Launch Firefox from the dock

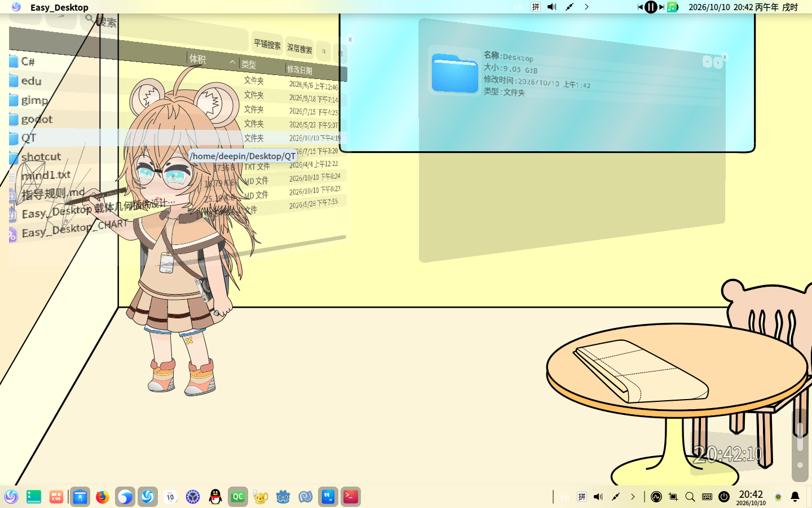pos(102,497)
